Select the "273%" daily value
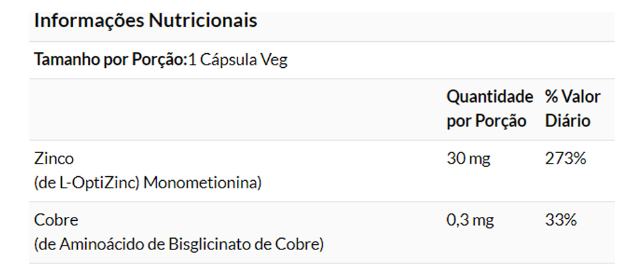 [x=565, y=159]
